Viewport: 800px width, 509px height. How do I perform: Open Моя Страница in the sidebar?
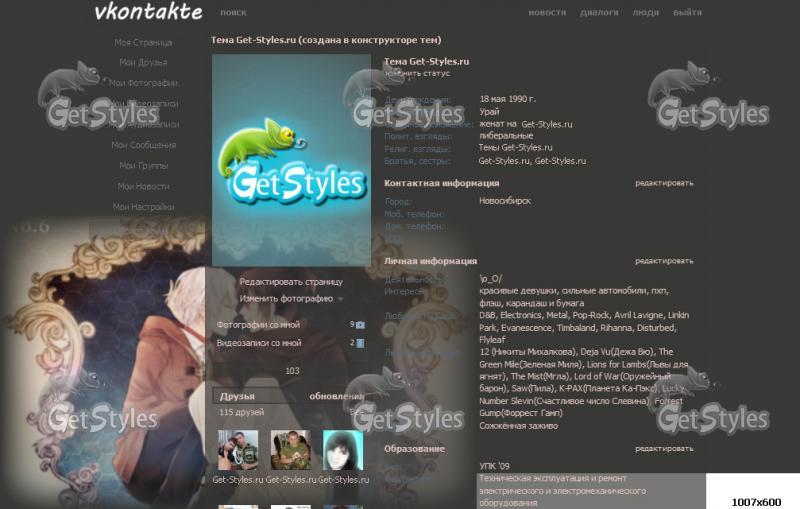pyautogui.click(x=143, y=43)
